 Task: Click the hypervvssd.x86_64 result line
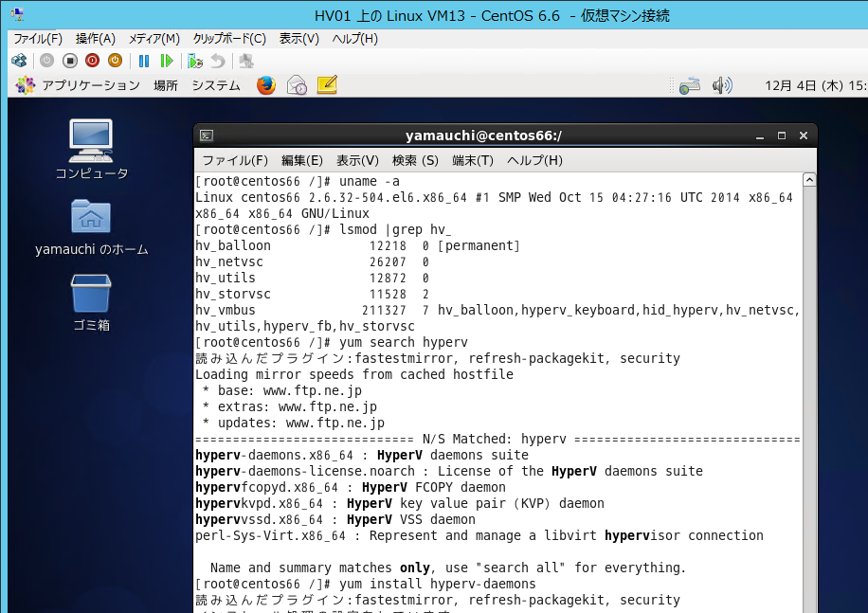click(x=335, y=519)
